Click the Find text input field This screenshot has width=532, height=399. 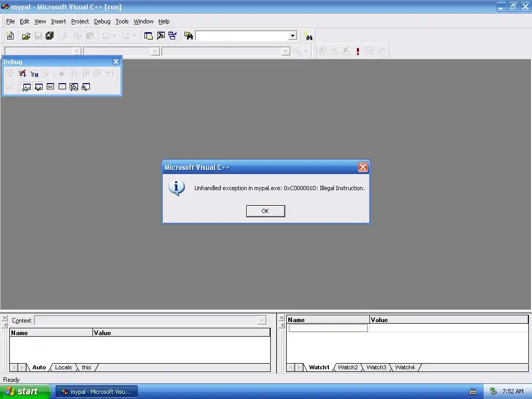243,36
